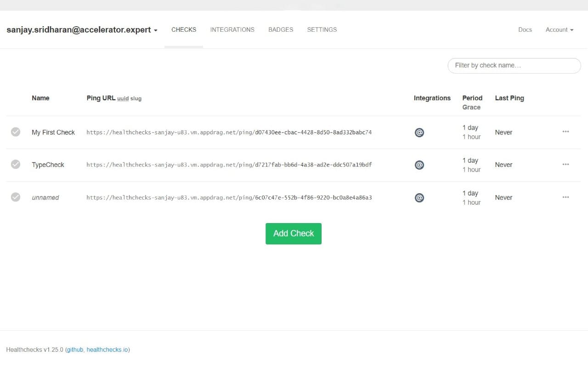Click the status checkmark circle for My First Check

15,132
